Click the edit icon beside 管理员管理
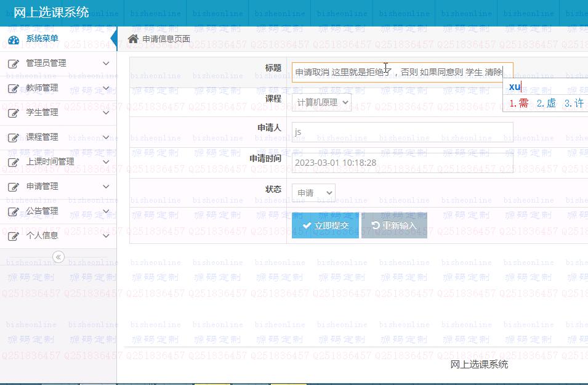Viewport: 588px width, 385px height. tap(13, 64)
